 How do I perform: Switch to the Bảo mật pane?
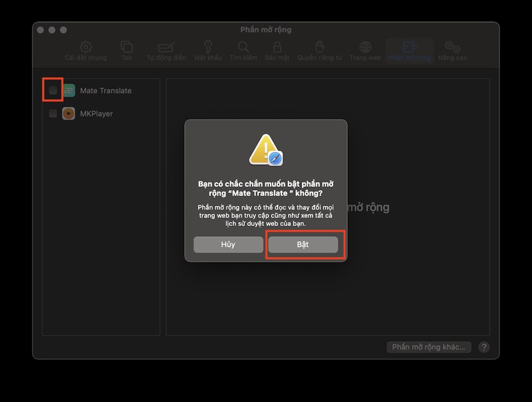[x=277, y=51]
